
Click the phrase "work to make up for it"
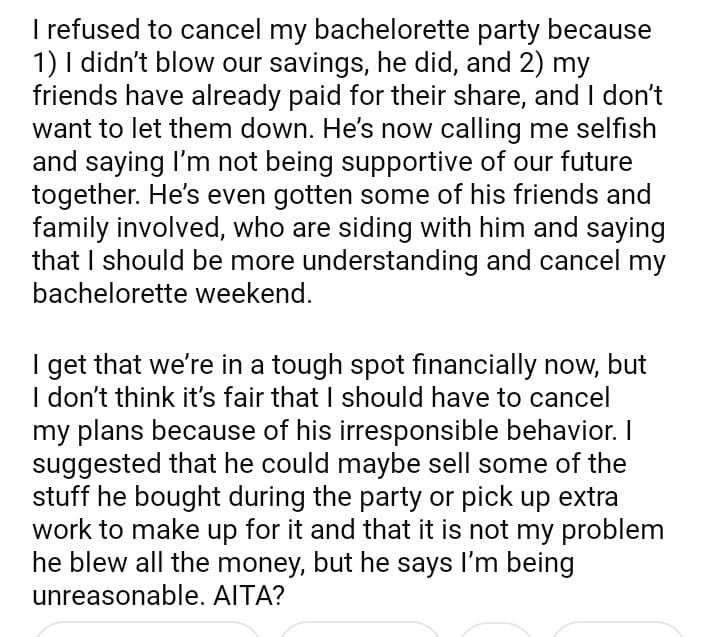pyautogui.click(x=200, y=530)
